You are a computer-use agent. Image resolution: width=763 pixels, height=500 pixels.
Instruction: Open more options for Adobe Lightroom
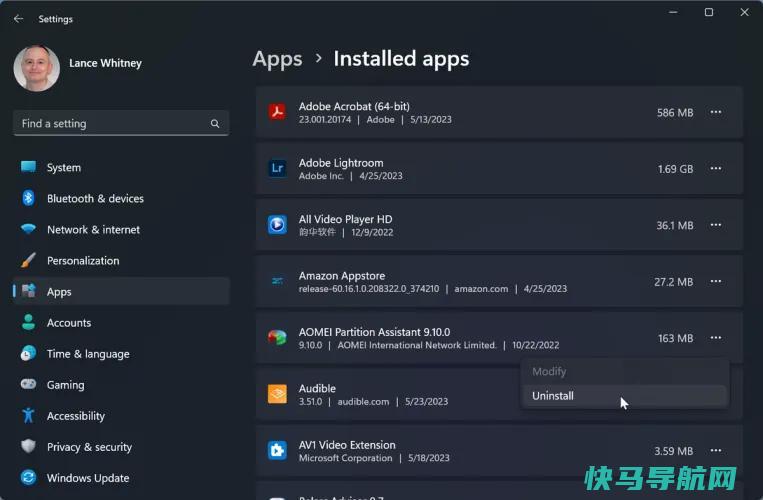(x=716, y=169)
